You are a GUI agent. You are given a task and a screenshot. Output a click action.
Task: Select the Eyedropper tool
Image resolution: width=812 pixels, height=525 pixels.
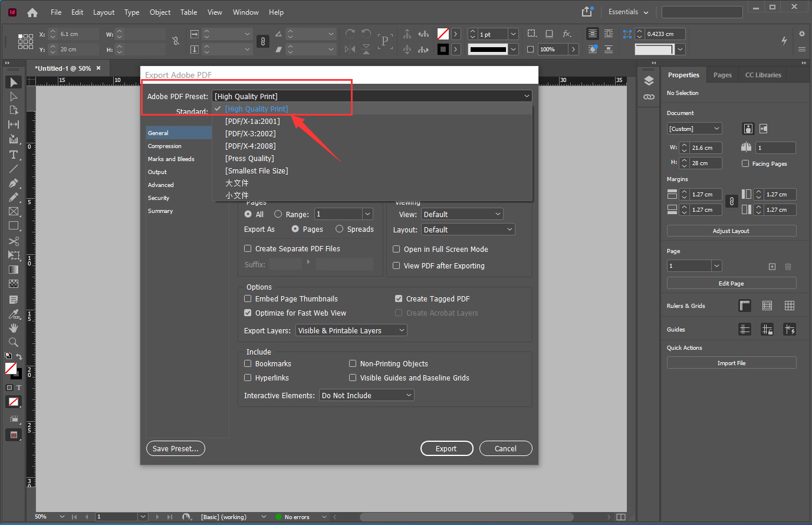point(14,314)
